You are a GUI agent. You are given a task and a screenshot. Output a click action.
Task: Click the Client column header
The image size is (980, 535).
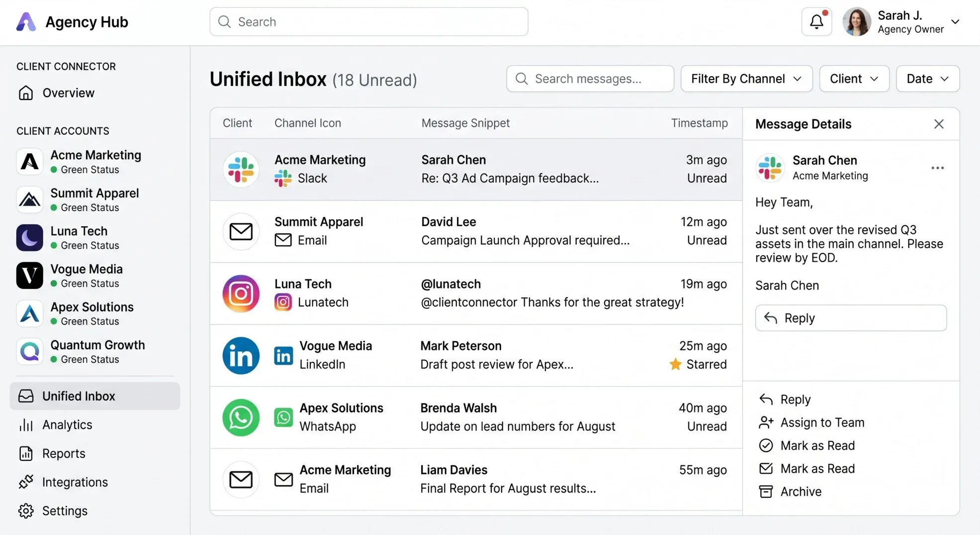(x=237, y=123)
